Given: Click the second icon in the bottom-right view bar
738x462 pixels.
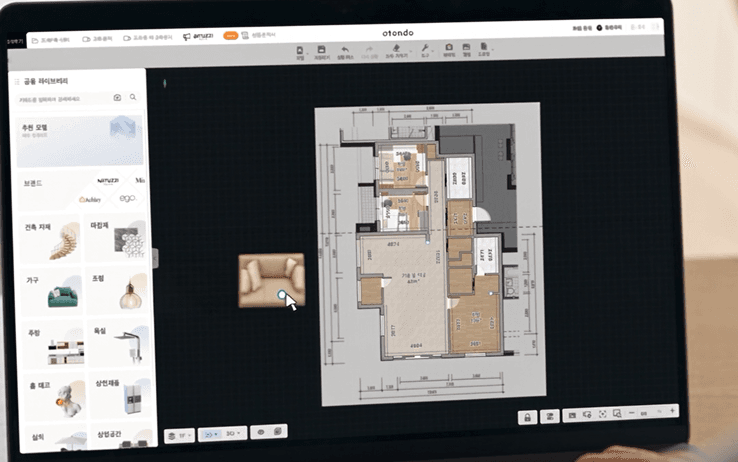Looking at the screenshot, I should [587, 414].
